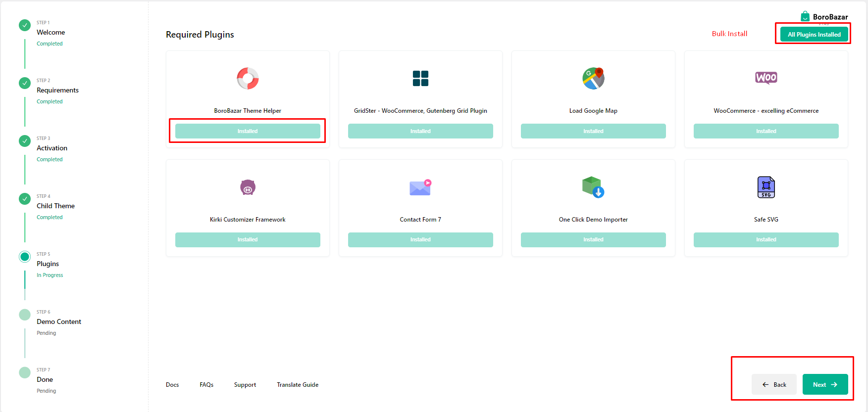The image size is (868, 412).
Task: Click the WooCommerce - excelling eCommerce name
Action: coord(766,111)
